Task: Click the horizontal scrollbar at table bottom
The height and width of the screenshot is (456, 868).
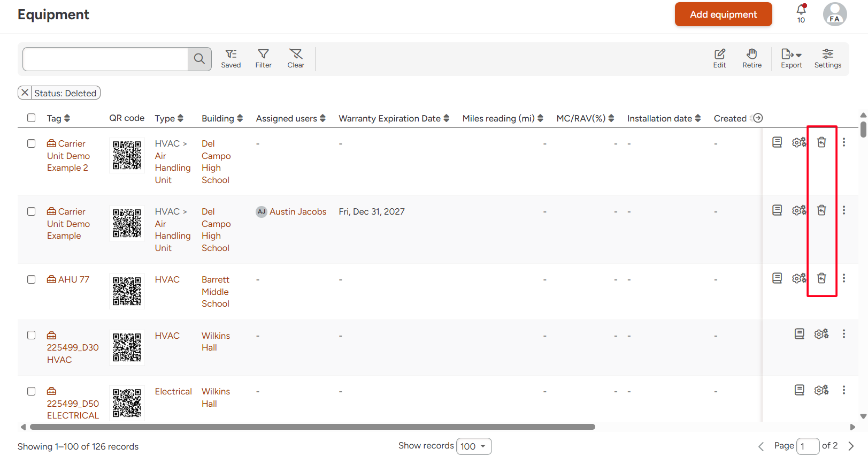Action: click(312, 427)
